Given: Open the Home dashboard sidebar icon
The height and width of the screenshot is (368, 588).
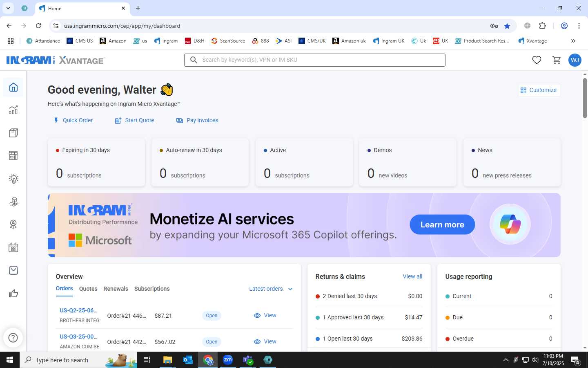Looking at the screenshot, I should [13, 87].
